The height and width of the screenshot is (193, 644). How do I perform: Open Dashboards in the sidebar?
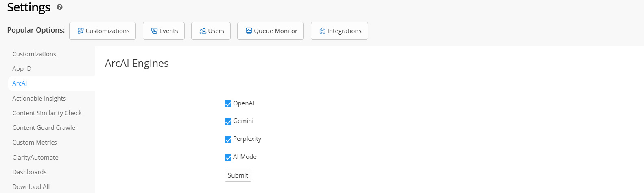[29, 172]
